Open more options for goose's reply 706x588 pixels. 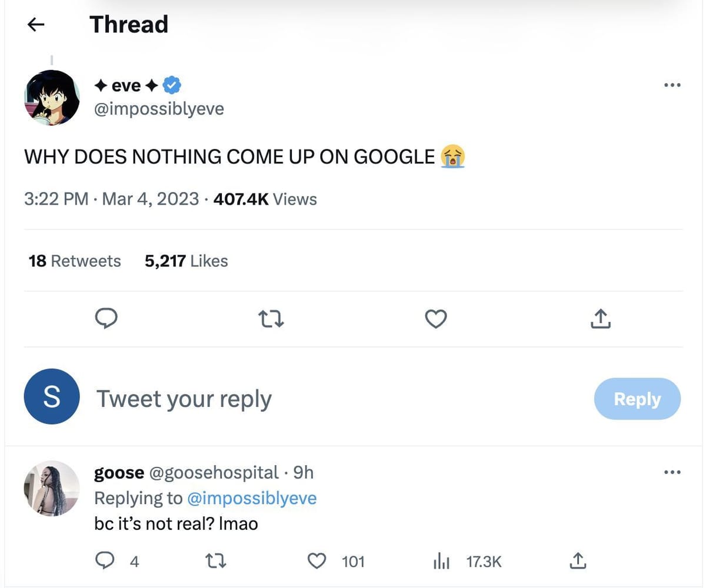click(672, 472)
